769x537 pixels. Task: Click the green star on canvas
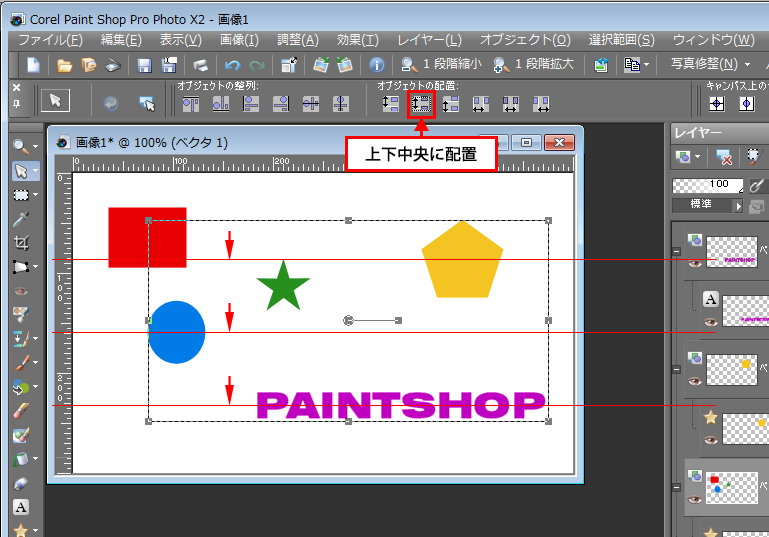[x=283, y=288]
